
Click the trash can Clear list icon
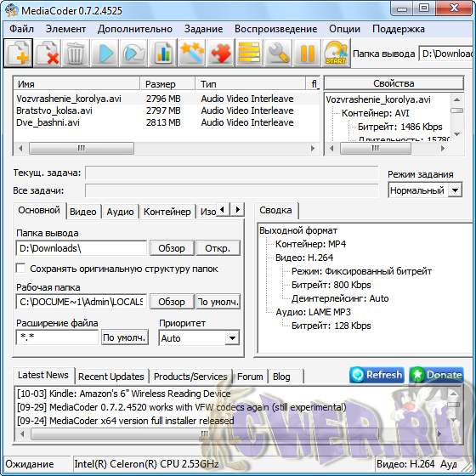[x=76, y=53]
